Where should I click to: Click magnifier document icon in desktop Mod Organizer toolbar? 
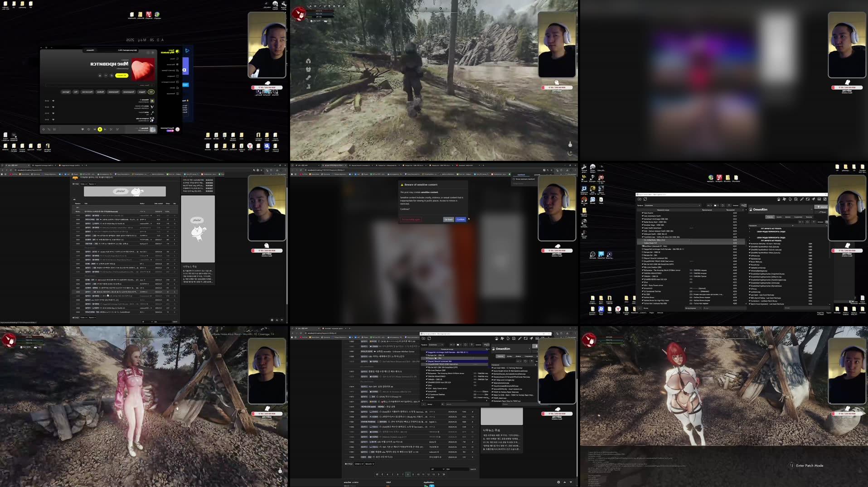[796, 199]
